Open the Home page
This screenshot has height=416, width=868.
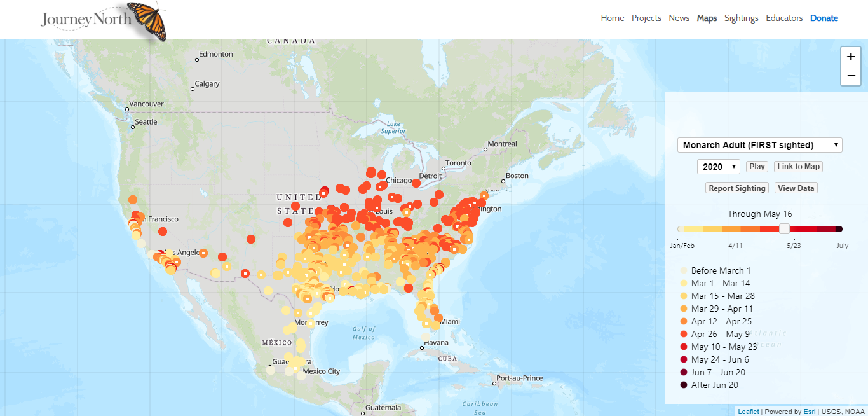[613, 18]
